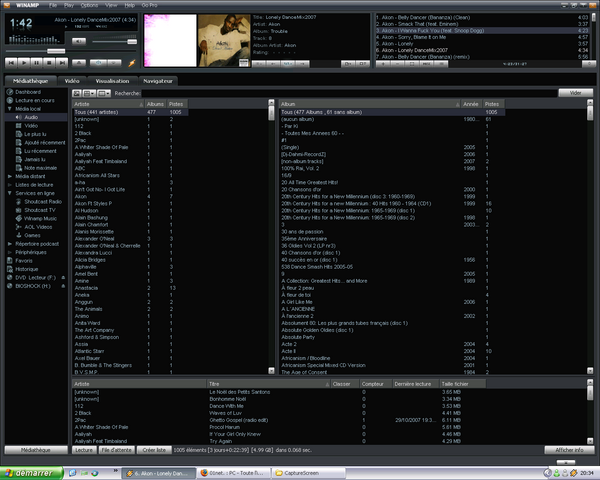Image resolution: width=600 pixels, height=480 pixels.
Task: Collapse the Média local tree node
Action: 10,109
